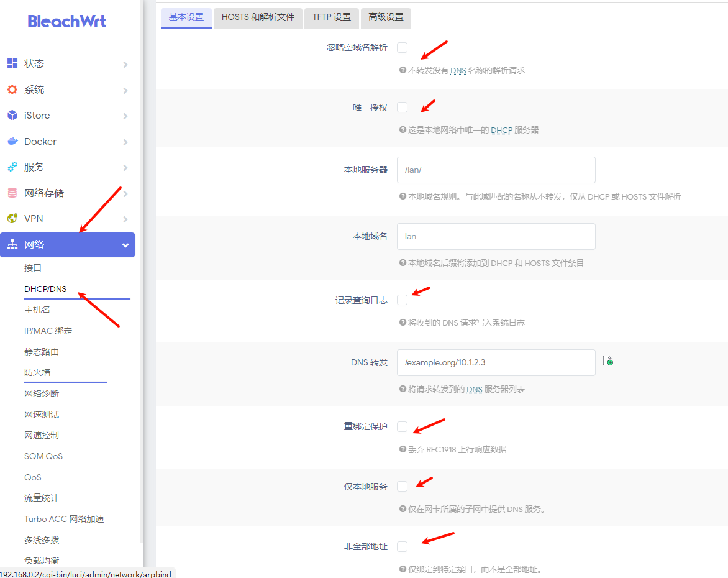Collapse the 网络 menu chevron
The width and height of the screenshot is (728, 578).
pyautogui.click(x=125, y=245)
